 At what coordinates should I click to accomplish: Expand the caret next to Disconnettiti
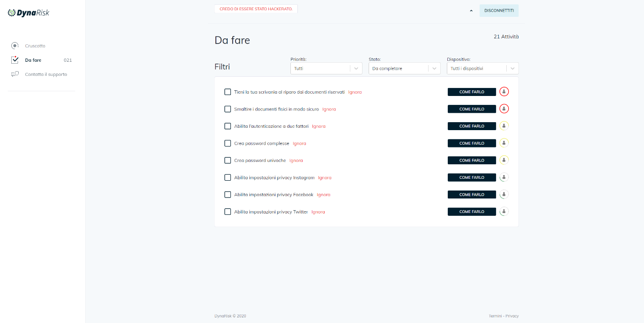click(471, 11)
